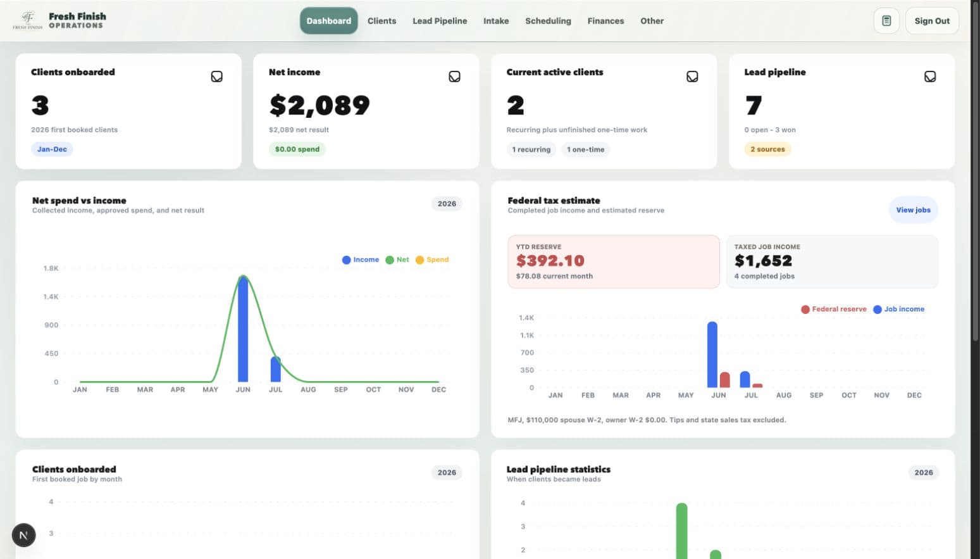
Task: Click the icon on the Lead pipeline card
Action: click(930, 77)
